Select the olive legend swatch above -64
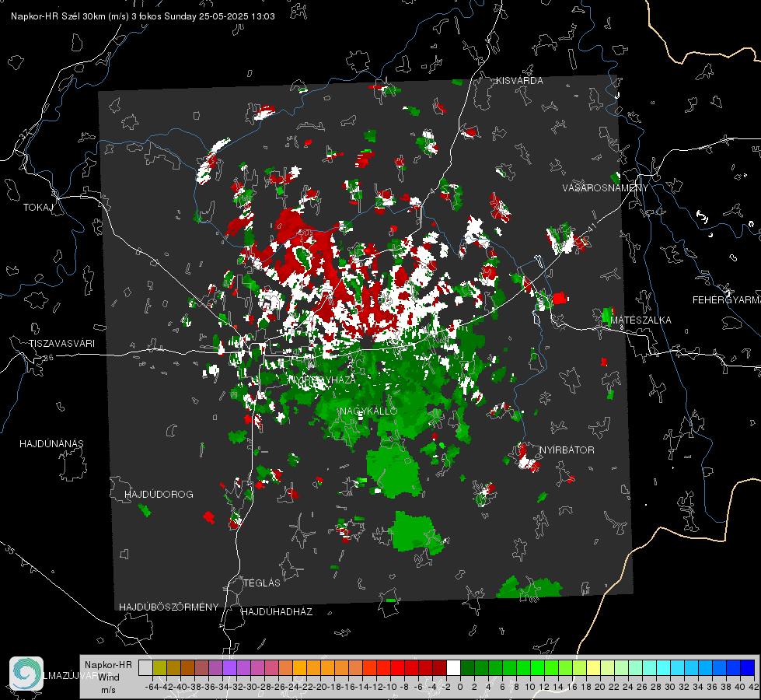 (159, 667)
